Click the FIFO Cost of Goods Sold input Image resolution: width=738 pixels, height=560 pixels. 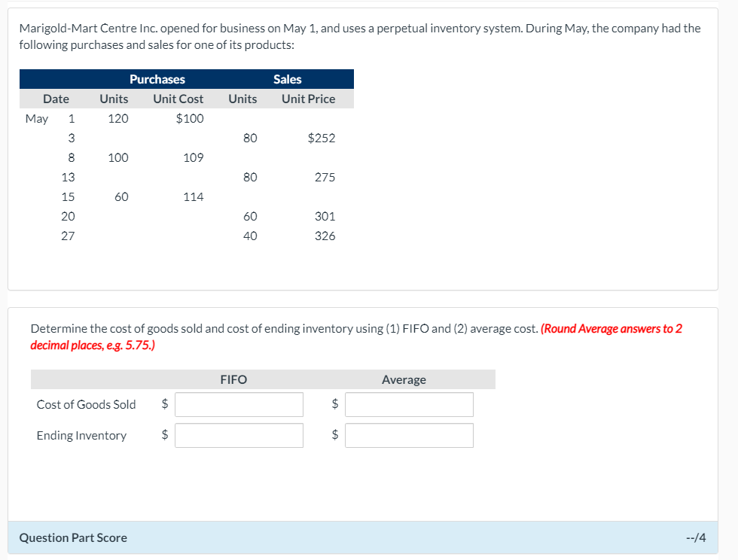(x=239, y=404)
